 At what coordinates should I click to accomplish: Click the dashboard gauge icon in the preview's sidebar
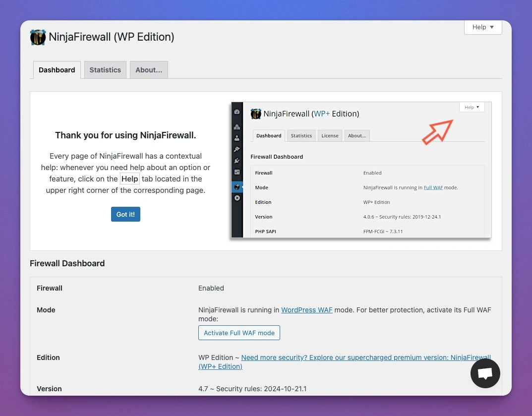(x=237, y=112)
